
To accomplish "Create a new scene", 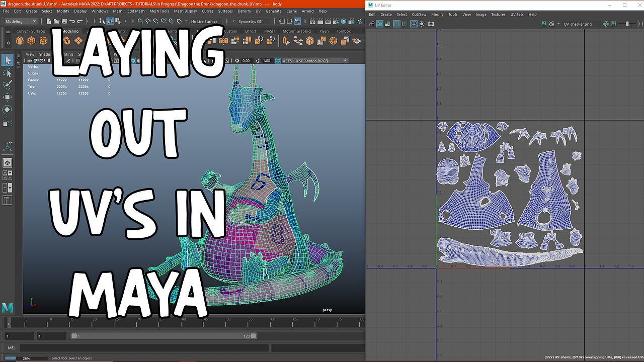I will pyautogui.click(x=49, y=22).
